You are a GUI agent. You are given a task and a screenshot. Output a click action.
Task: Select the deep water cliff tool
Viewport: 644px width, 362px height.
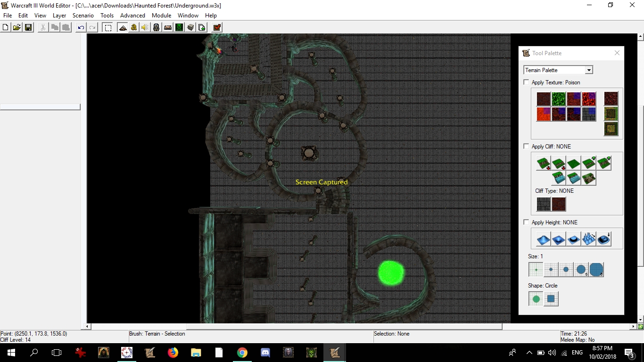559,178
